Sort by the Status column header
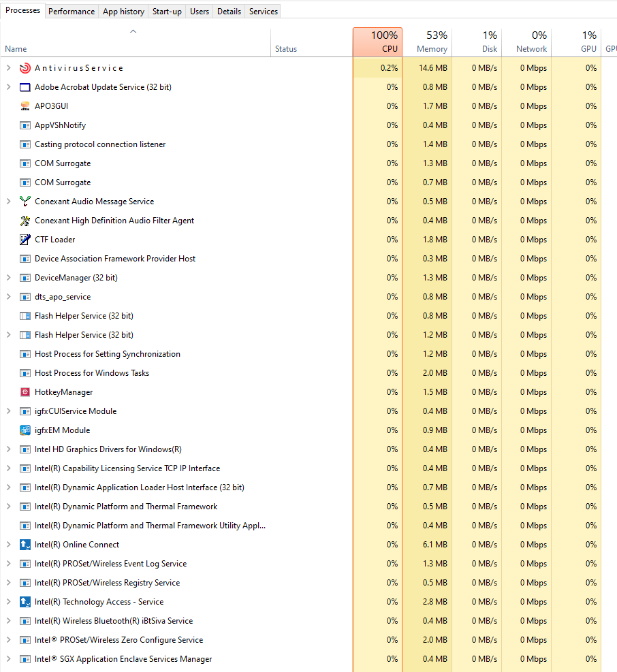 (312, 42)
